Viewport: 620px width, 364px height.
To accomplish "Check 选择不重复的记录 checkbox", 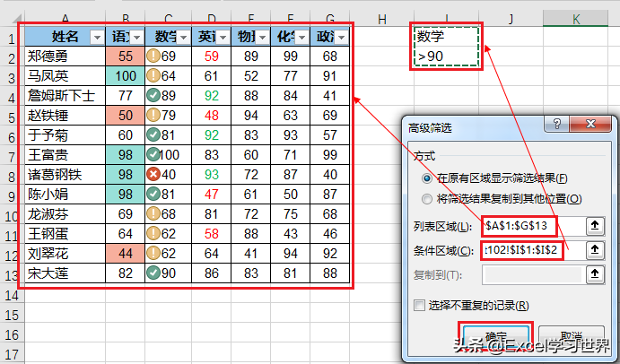I will 419,305.
